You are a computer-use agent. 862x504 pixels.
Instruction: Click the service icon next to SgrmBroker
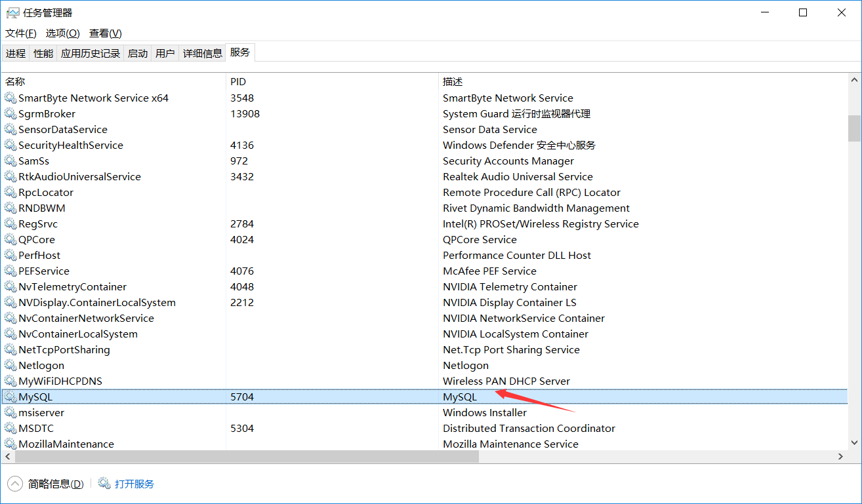click(x=10, y=114)
